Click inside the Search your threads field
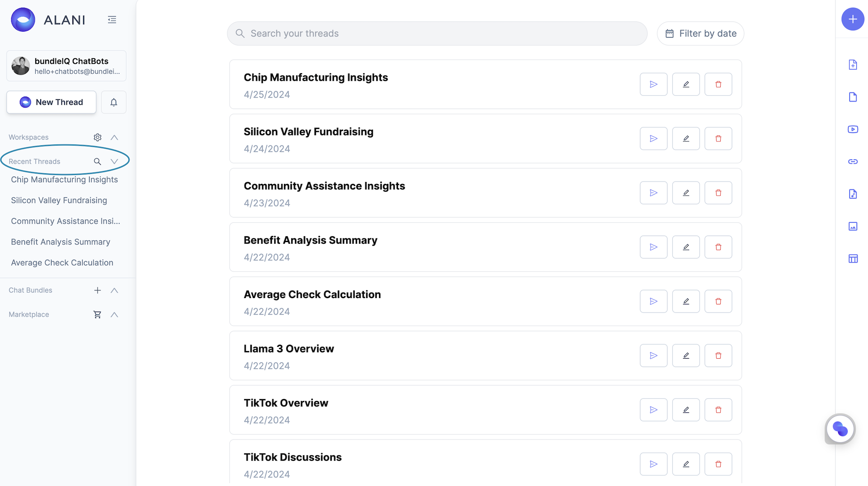 [x=436, y=33]
